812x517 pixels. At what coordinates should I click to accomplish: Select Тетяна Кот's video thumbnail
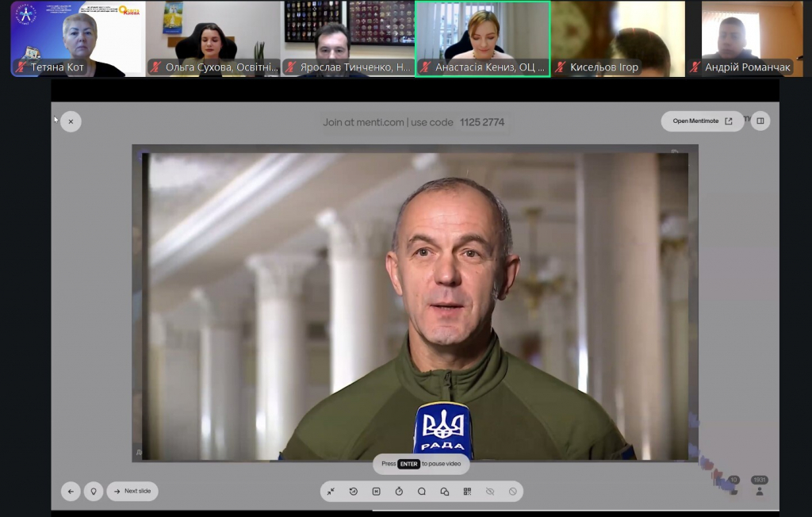click(x=78, y=38)
